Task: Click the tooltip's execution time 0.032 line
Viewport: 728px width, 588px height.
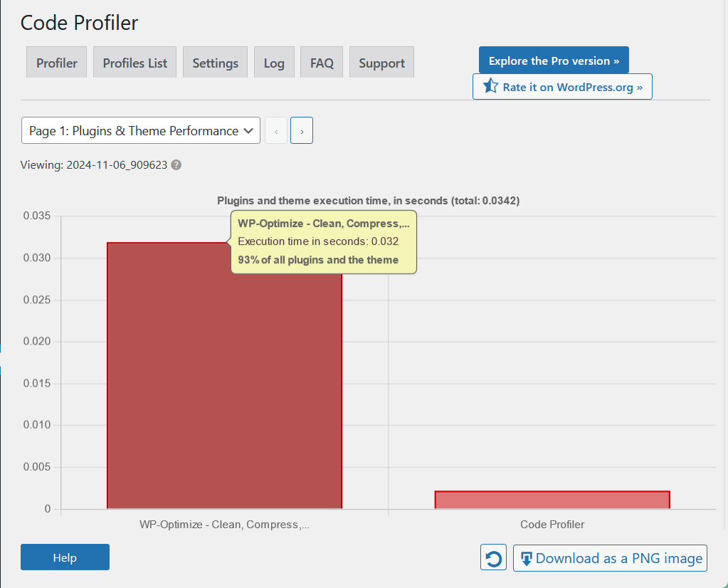Action: [318, 241]
